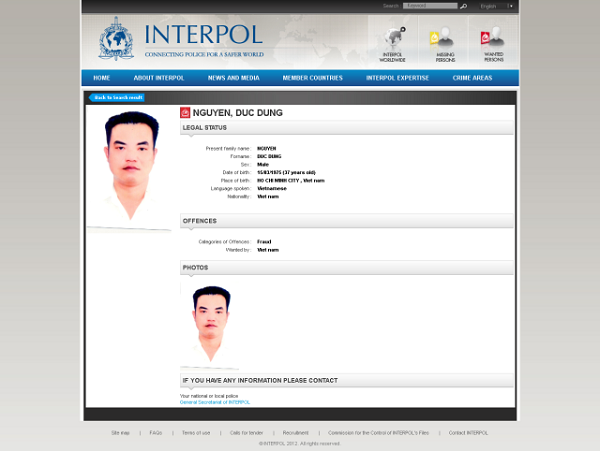Click the Contact INTERPOL footer link
600x451 pixels.
pyautogui.click(x=468, y=433)
